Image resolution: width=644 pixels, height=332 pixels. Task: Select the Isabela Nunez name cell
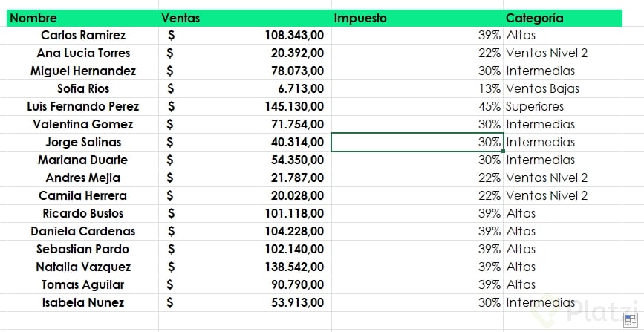pos(83,302)
